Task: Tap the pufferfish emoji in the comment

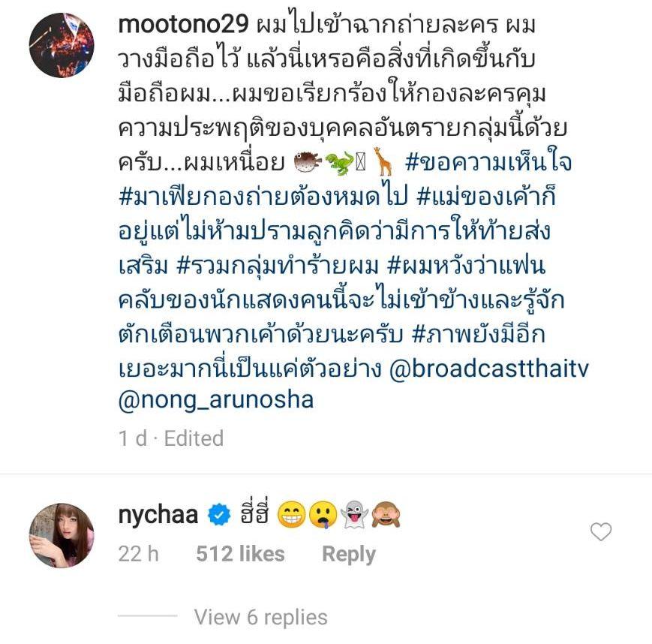Action: click(308, 162)
